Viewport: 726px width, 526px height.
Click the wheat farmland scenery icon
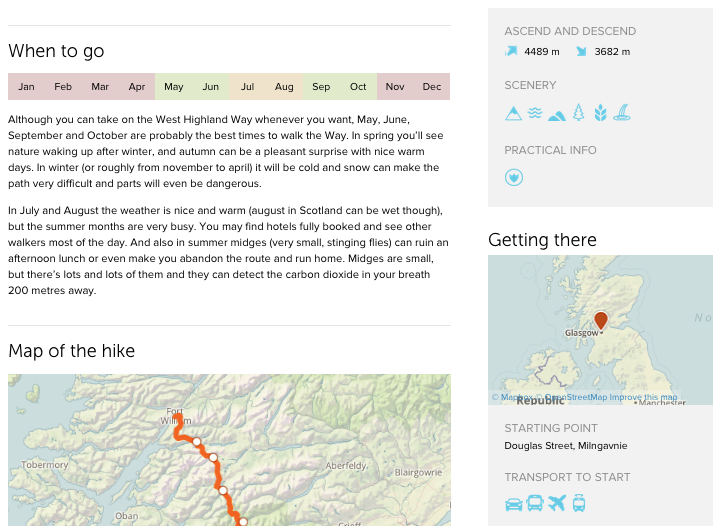pyautogui.click(x=600, y=113)
